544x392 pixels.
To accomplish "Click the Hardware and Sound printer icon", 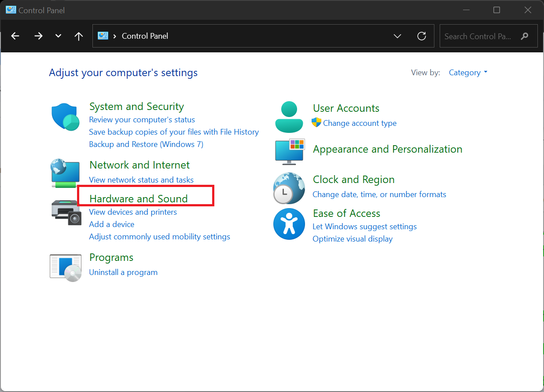I will tap(66, 212).
